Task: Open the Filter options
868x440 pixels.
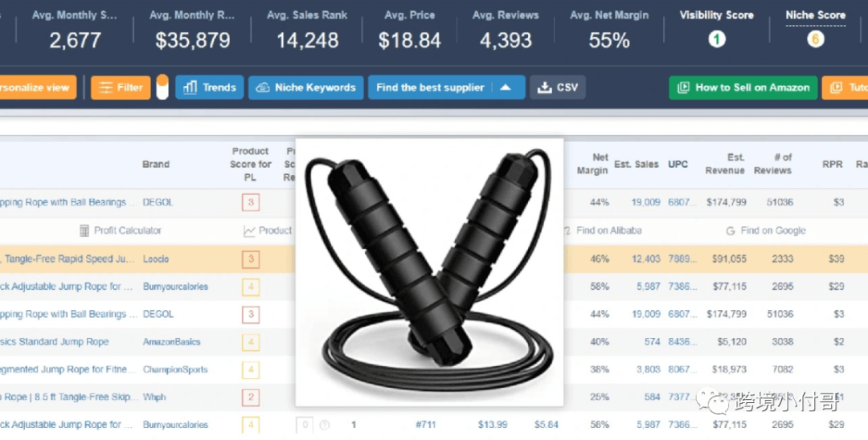Action: tap(121, 88)
